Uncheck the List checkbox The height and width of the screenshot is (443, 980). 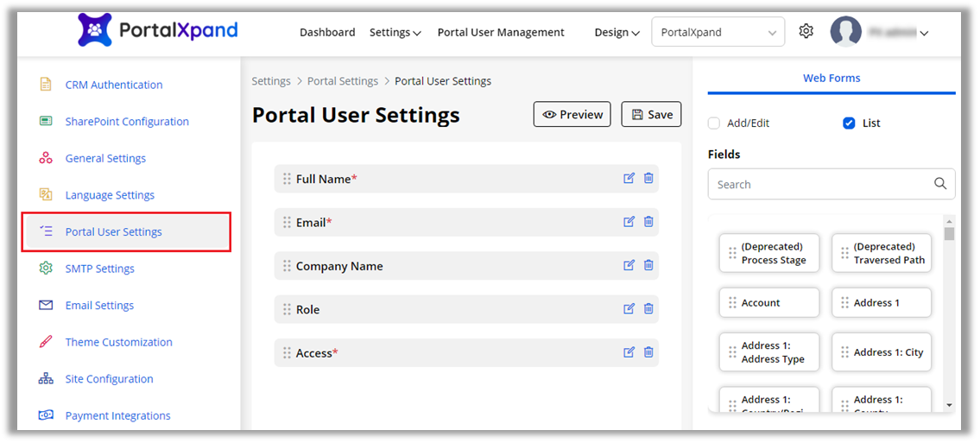click(x=849, y=123)
